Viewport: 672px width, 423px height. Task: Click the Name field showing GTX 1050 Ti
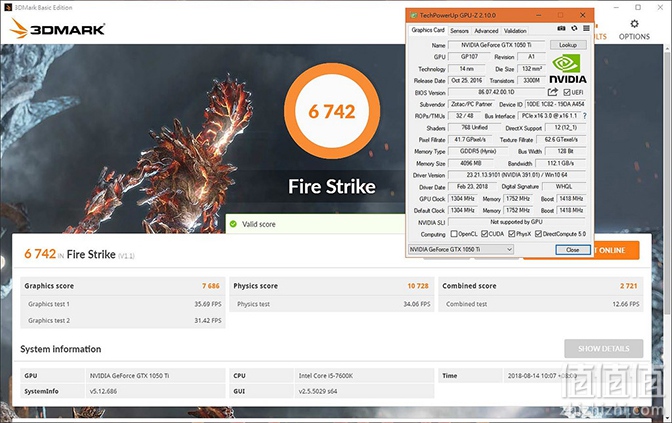(x=496, y=45)
